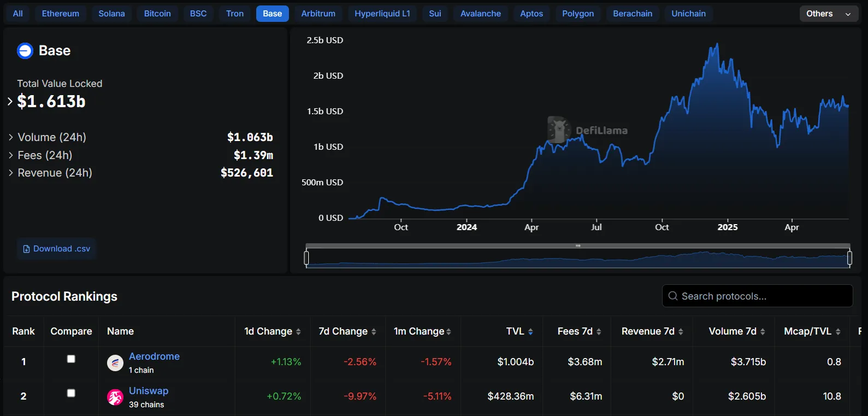The width and height of the screenshot is (868, 416).
Task: Click the right range slider handle
Action: [x=849, y=257]
